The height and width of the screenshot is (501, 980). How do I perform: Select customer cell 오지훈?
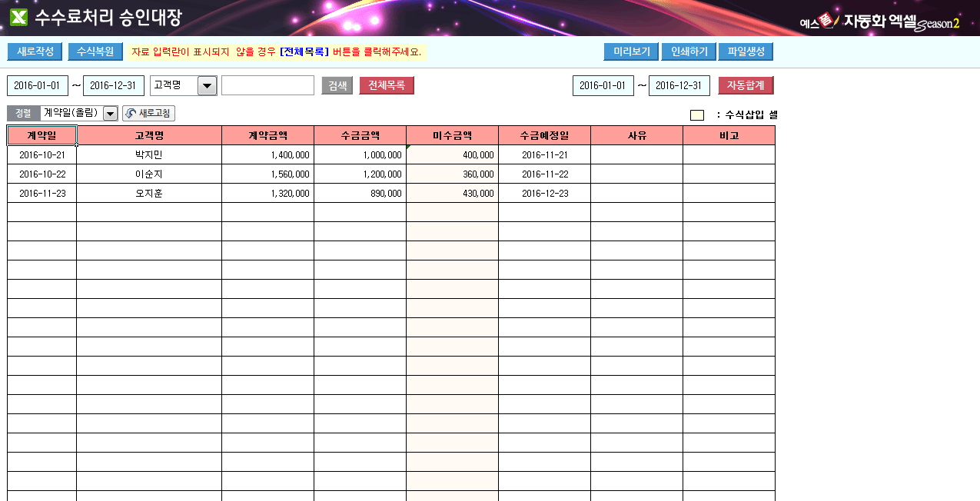pyautogui.click(x=149, y=193)
